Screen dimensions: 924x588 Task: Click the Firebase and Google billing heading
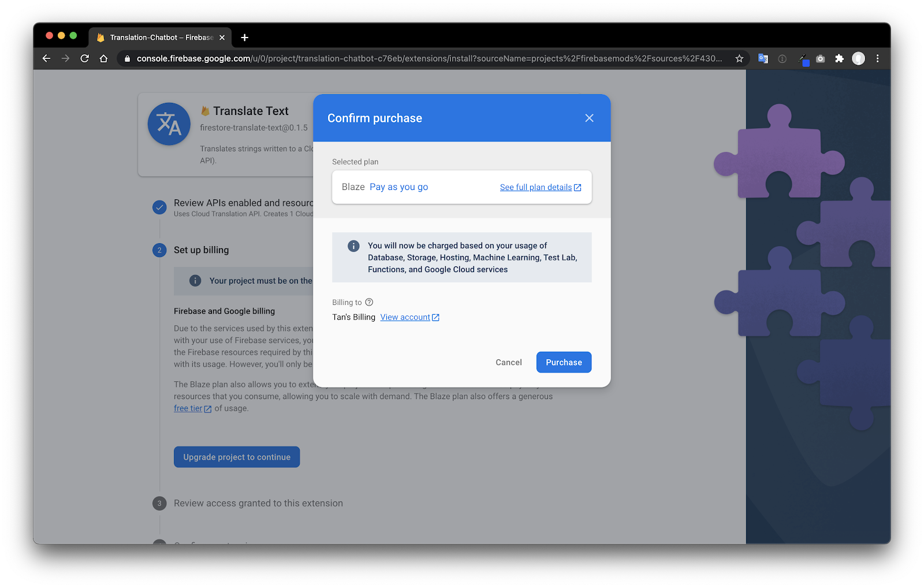(224, 311)
